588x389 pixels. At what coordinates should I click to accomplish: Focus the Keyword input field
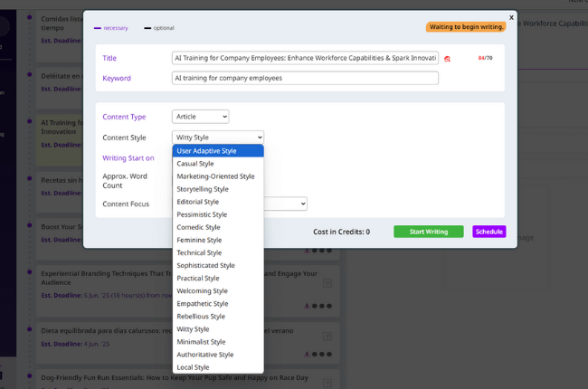pyautogui.click(x=304, y=79)
